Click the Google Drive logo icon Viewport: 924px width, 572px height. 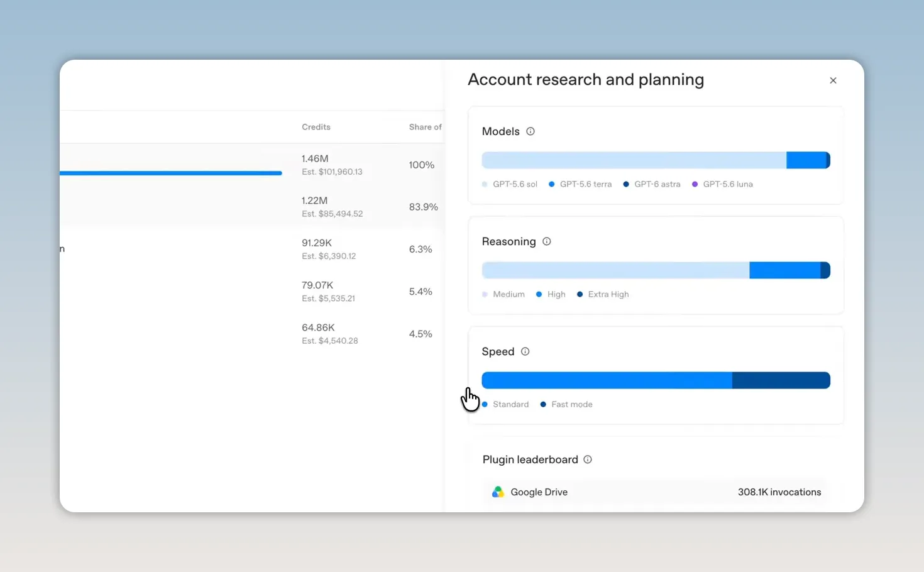tap(498, 492)
